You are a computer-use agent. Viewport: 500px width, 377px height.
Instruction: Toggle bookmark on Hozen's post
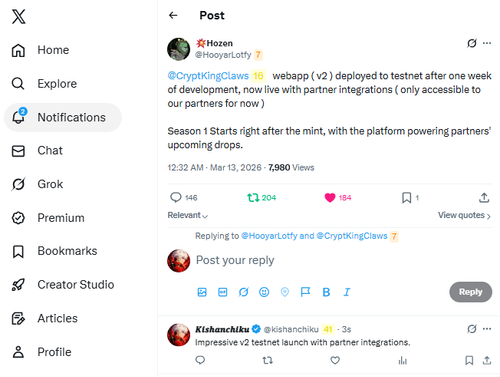(406, 198)
